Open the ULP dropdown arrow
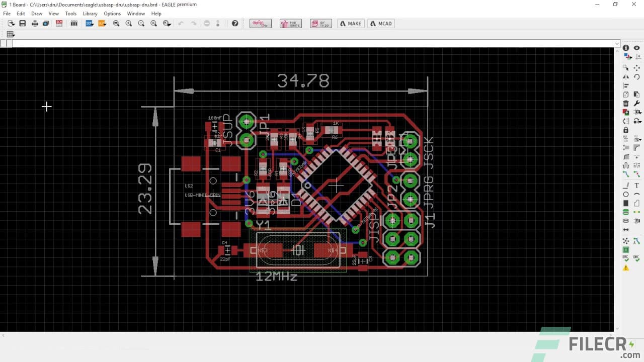Viewport: 644px width, 362px height. [105, 24]
